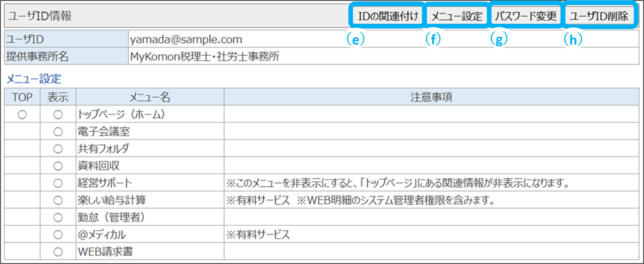Toggle 表示 circle for 電子会議室
This screenshot has height=264, width=644.
click(58, 132)
